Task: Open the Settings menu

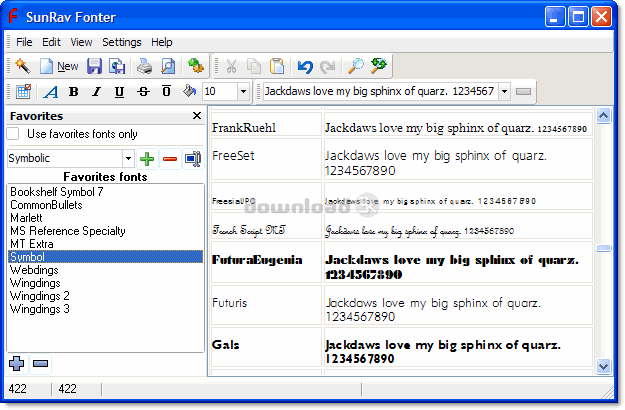Action: click(121, 42)
